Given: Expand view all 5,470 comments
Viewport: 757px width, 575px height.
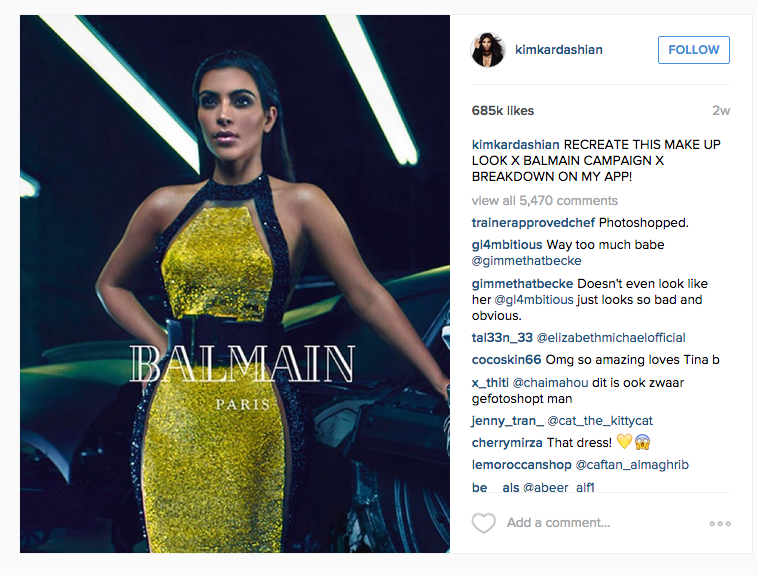Looking at the screenshot, I should pos(545,201).
